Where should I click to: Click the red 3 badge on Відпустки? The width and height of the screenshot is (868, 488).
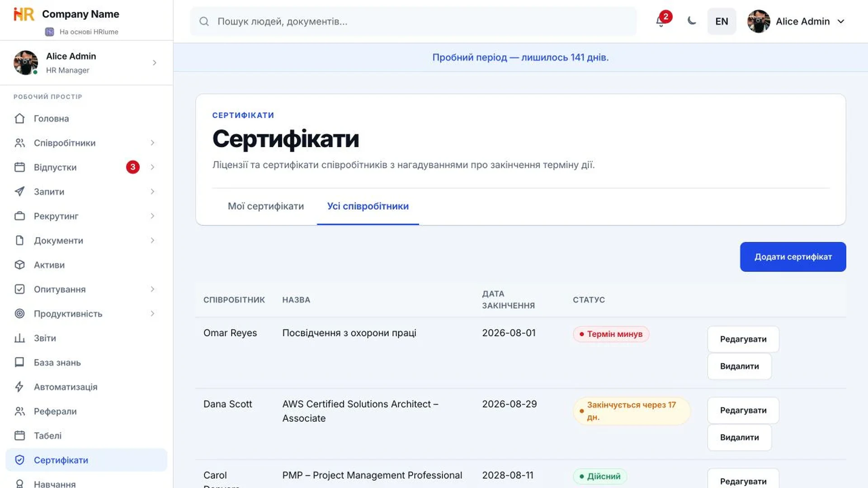[132, 167]
